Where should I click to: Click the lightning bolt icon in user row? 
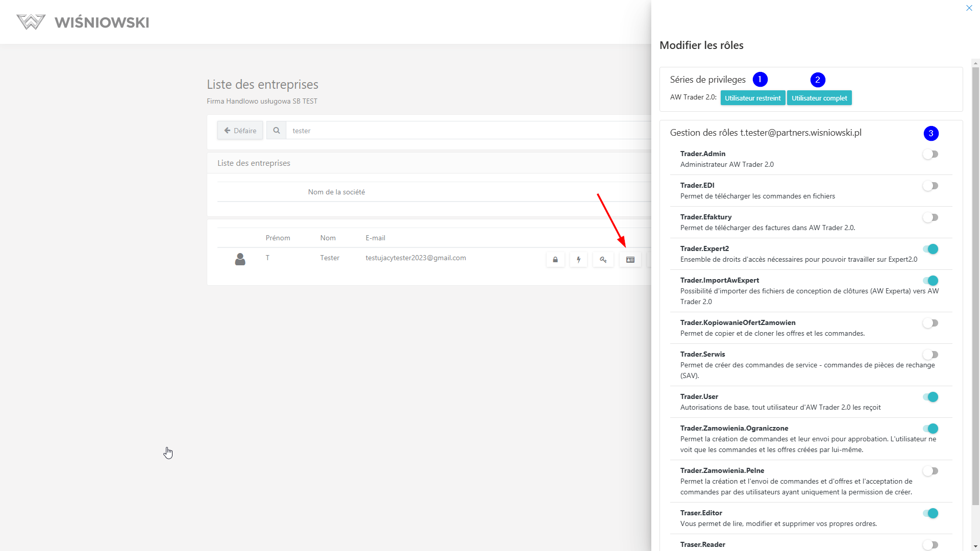578,260
